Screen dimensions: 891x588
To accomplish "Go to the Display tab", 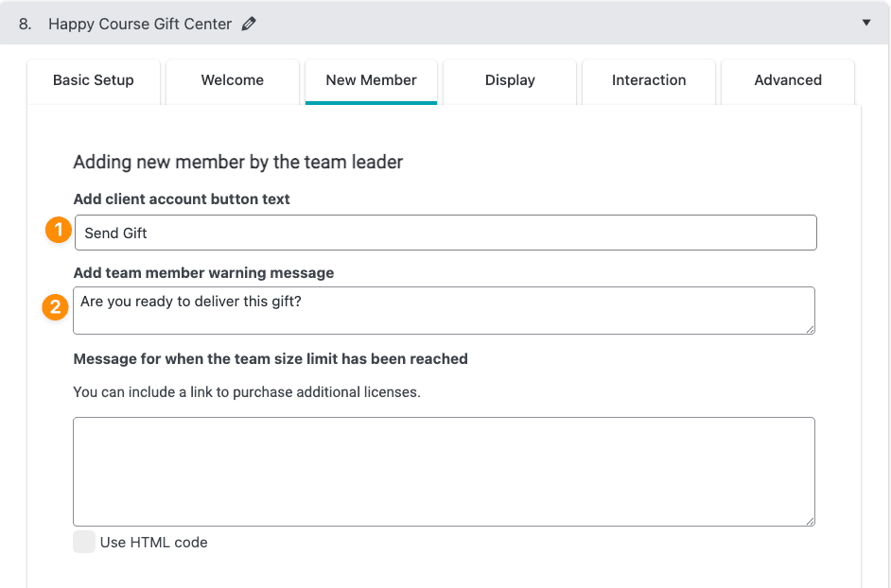I will 510,80.
